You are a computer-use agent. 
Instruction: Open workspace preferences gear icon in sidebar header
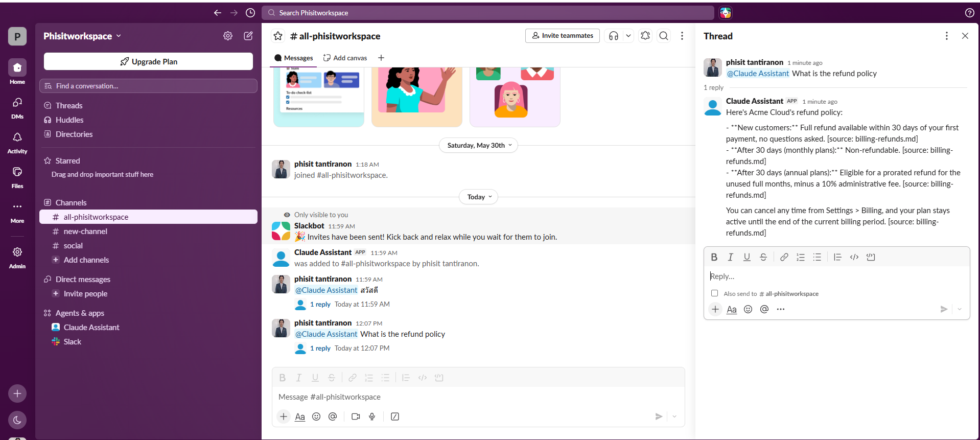(x=228, y=36)
